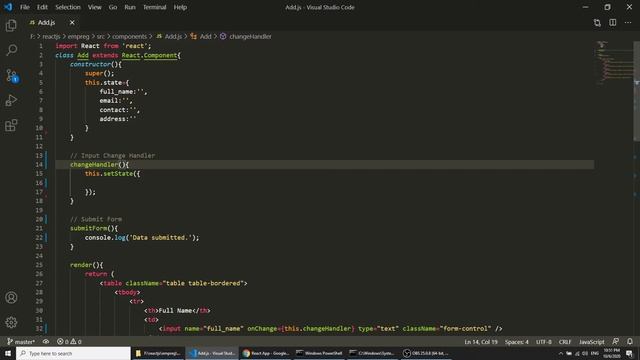Image resolution: width=640 pixels, height=360 pixels.
Task: Open the Terminal menu
Action: (154, 7)
